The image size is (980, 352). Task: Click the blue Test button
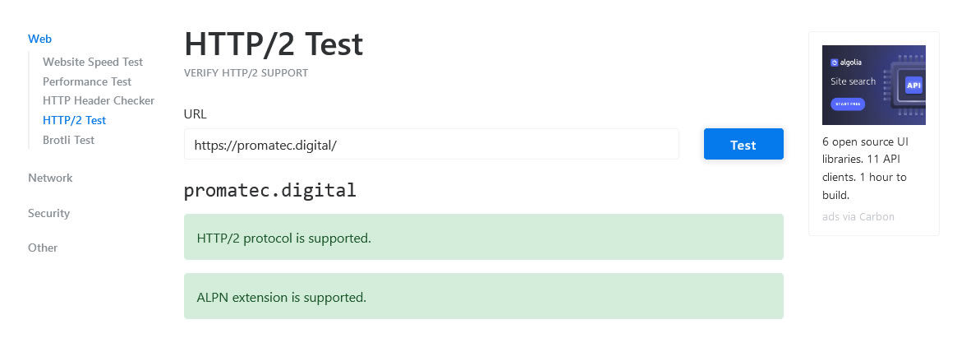(x=743, y=145)
